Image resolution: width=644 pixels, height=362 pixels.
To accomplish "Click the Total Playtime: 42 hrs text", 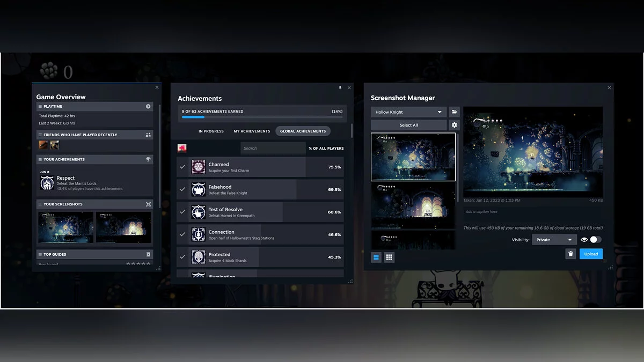I will pos(58,116).
